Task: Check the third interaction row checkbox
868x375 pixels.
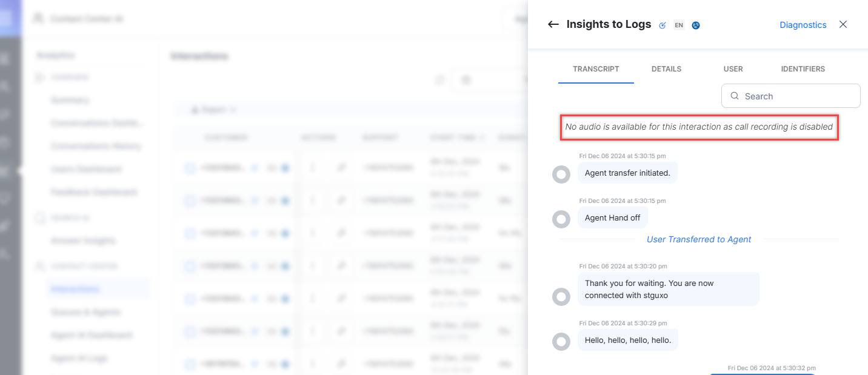Action: tap(190, 233)
